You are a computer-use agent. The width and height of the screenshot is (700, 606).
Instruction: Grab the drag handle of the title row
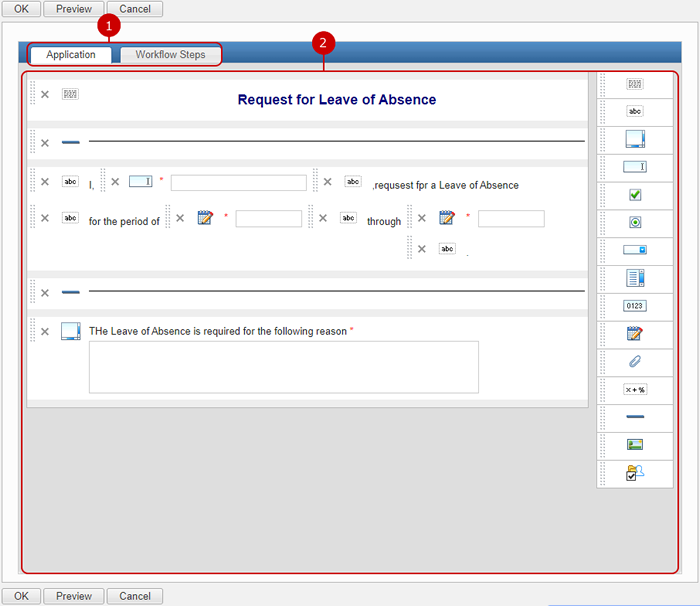pyautogui.click(x=33, y=93)
